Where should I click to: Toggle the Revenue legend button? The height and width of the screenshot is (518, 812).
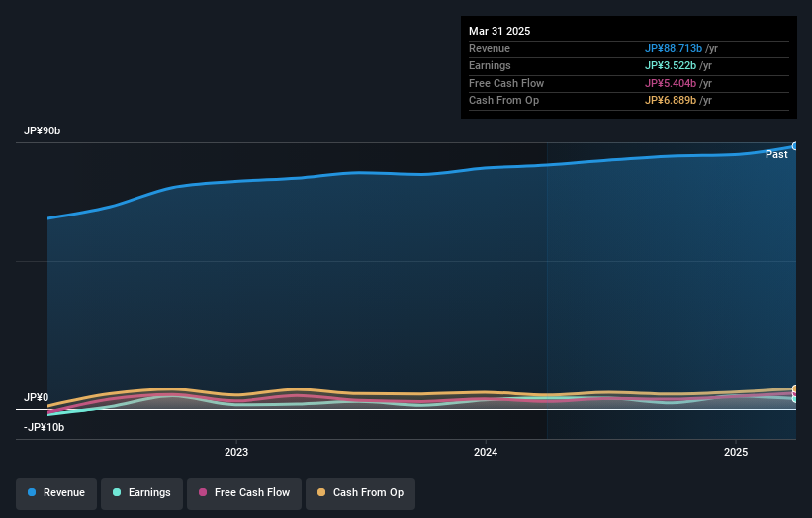pyautogui.click(x=56, y=493)
